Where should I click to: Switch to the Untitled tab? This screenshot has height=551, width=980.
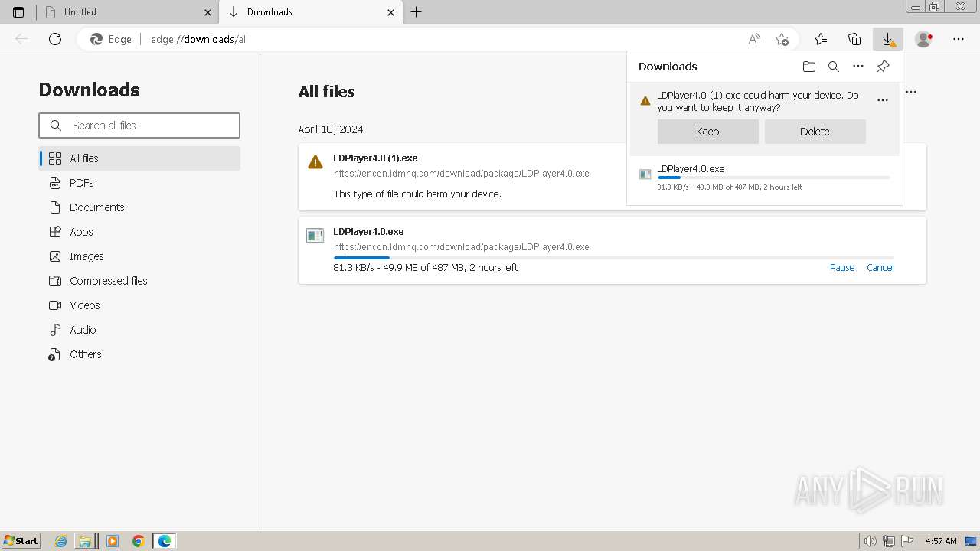click(129, 12)
